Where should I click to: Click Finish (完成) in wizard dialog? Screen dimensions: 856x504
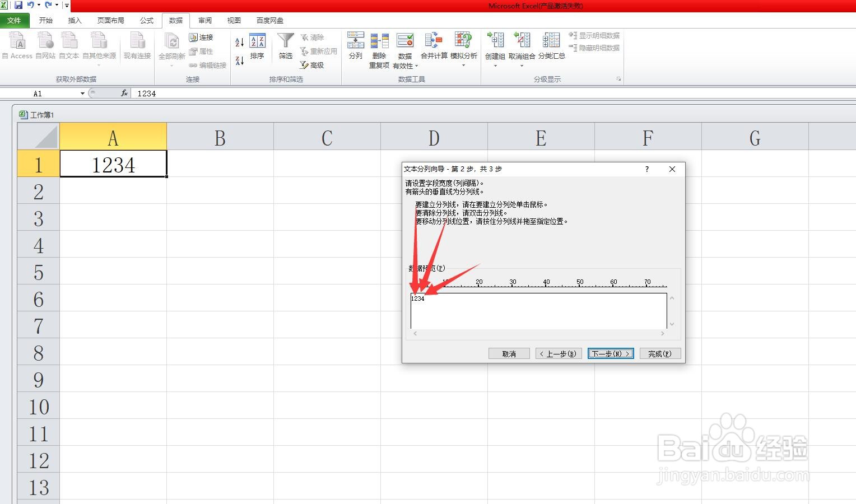point(660,354)
